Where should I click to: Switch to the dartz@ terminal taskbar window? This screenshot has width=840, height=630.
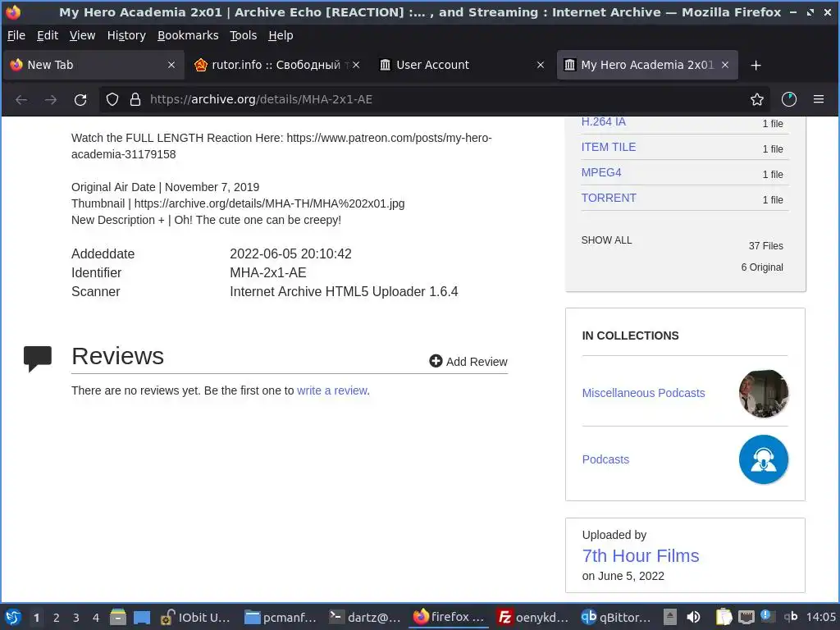tap(365, 617)
